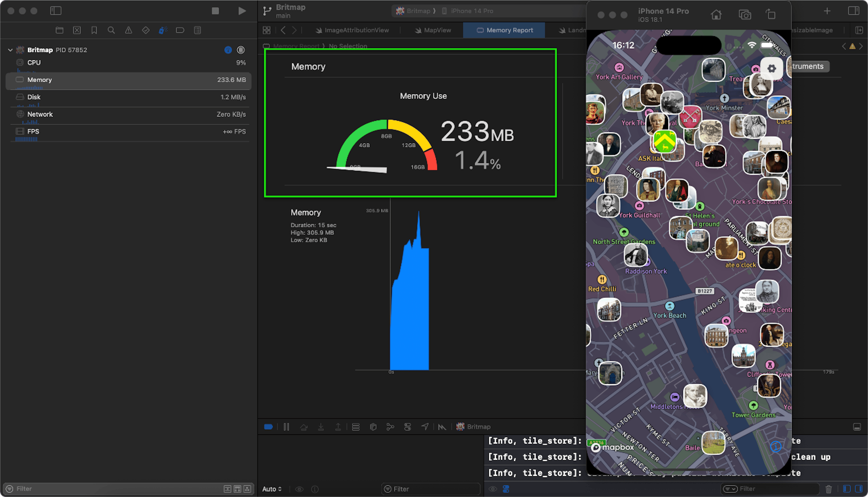Open the Debug Memory Graph tool
Viewport: 868px width, 497px height.
click(390, 427)
